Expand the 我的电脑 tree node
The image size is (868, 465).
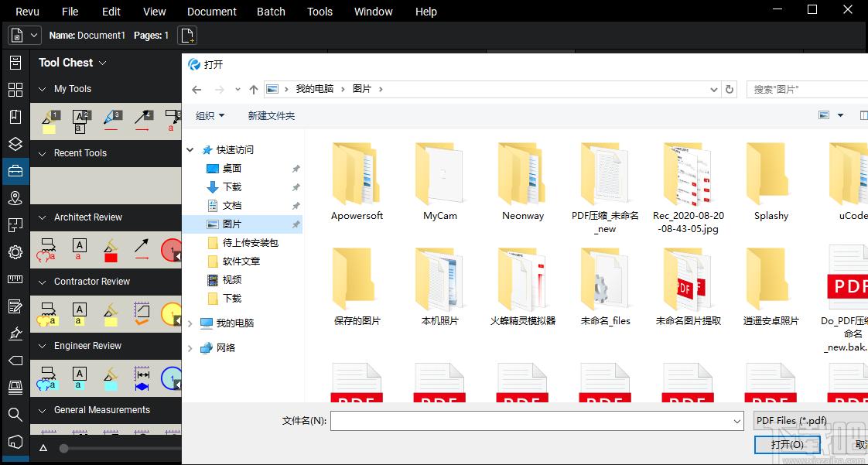point(190,323)
